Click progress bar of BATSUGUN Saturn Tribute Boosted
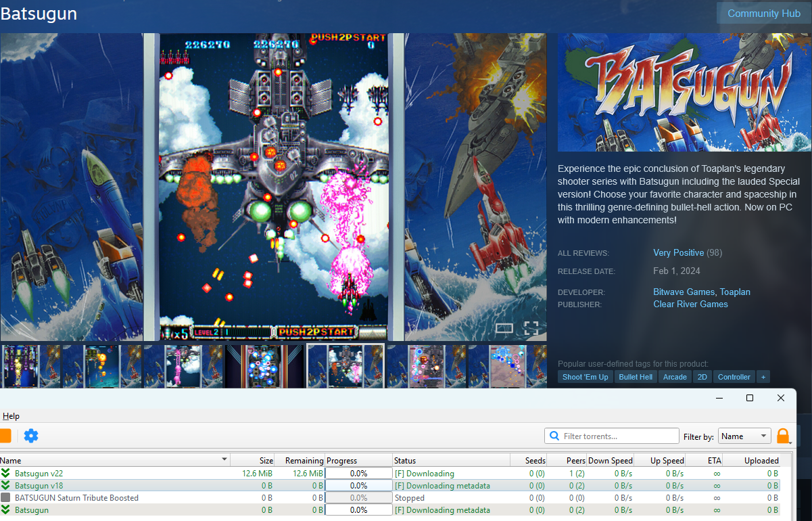Image resolution: width=812 pixels, height=521 pixels. (x=359, y=498)
